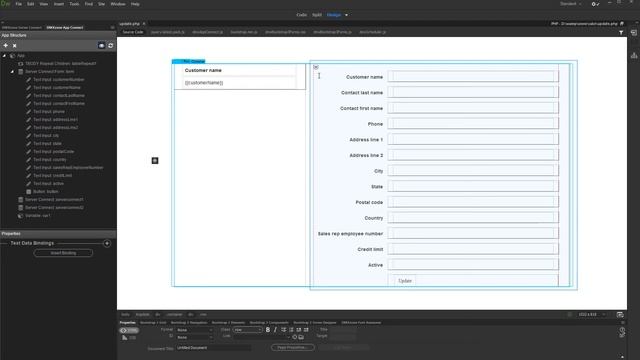Select Text Input phone in tree
The width and height of the screenshot is (640, 360).
click(x=49, y=111)
